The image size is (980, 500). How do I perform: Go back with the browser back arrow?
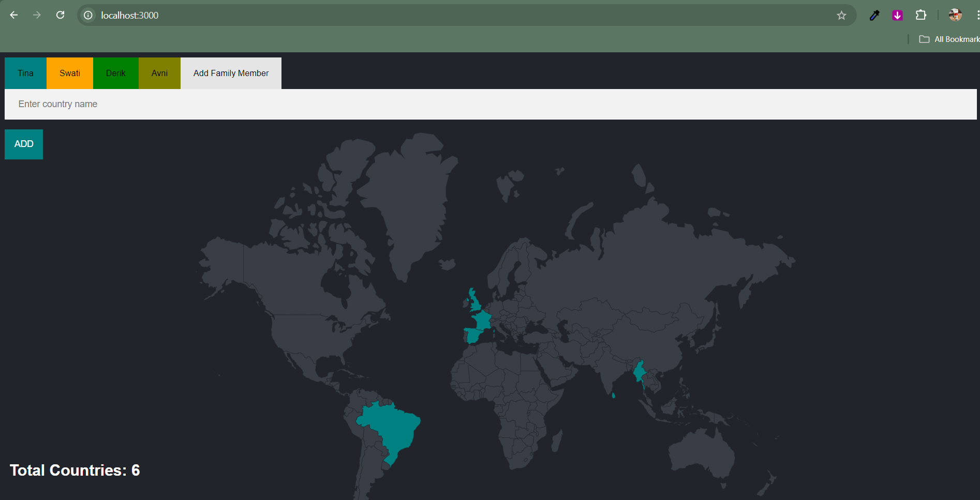tap(14, 15)
